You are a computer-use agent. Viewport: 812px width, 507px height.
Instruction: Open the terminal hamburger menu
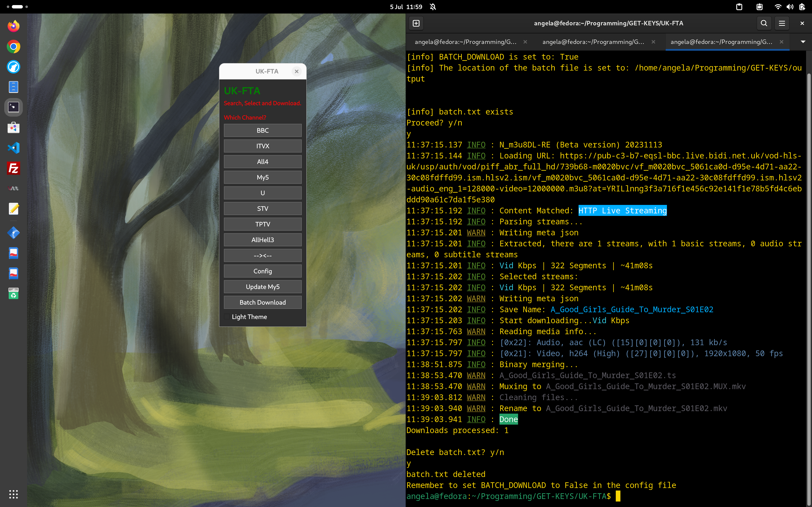coord(782,23)
